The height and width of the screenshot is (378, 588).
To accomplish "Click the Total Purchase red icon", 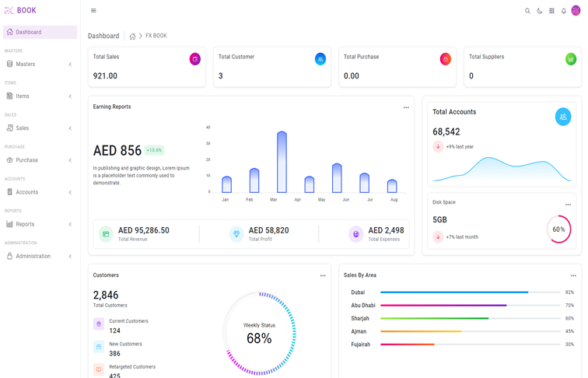I will [446, 59].
